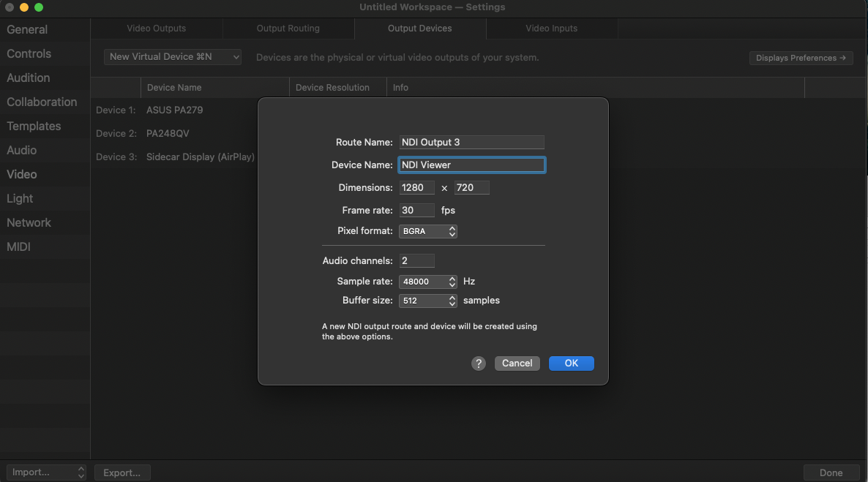Click the help question mark icon
The image size is (868, 482).
pyautogui.click(x=479, y=363)
